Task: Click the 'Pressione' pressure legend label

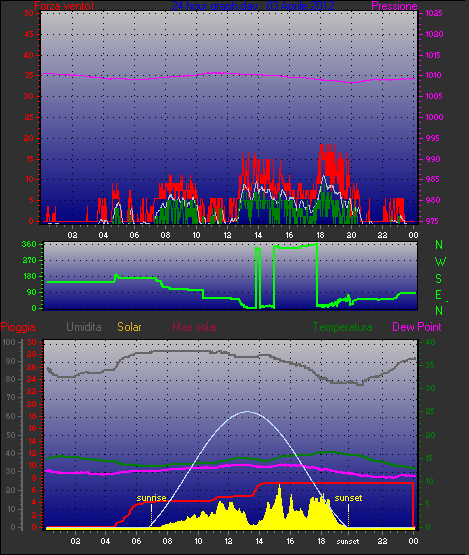Action: click(x=394, y=6)
